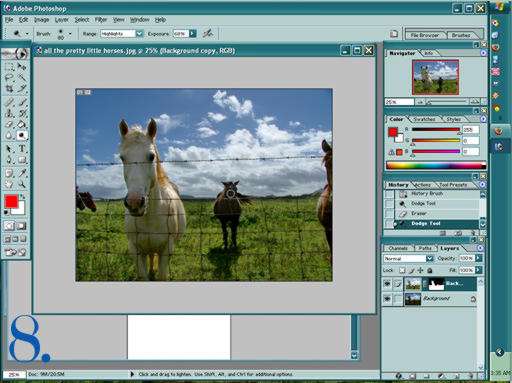The image size is (512, 383).
Task: Open the Window menu
Action: click(x=140, y=20)
